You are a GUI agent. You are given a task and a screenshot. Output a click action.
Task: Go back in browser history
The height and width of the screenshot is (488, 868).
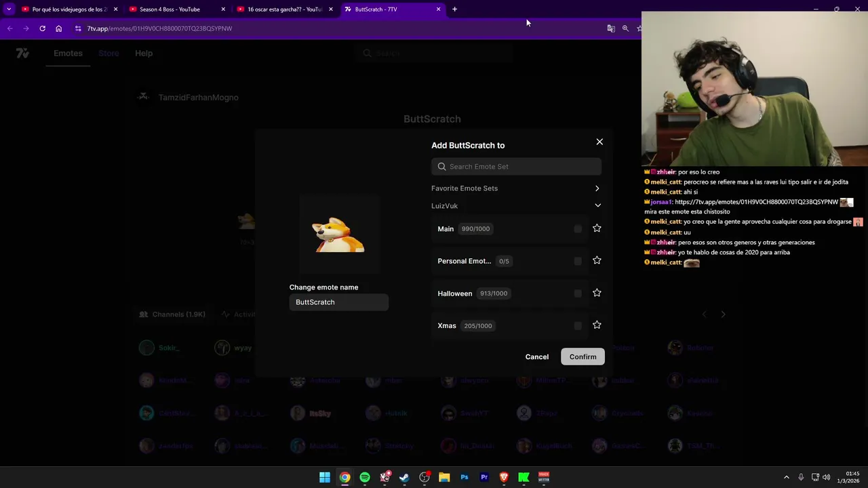pyautogui.click(x=9, y=28)
